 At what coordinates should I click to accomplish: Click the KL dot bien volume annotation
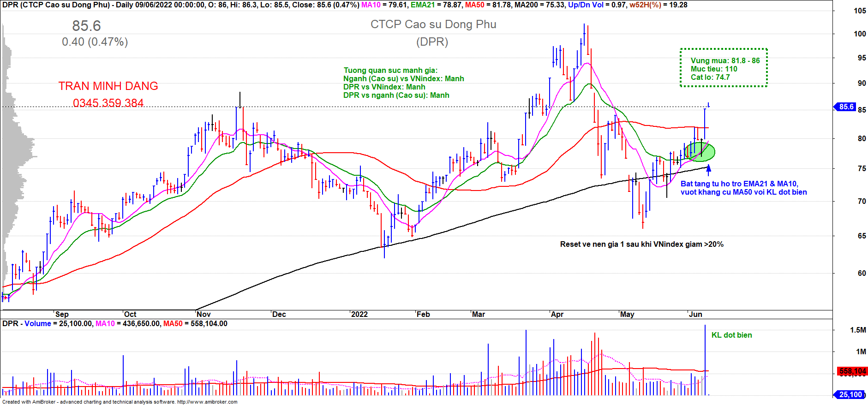click(731, 335)
